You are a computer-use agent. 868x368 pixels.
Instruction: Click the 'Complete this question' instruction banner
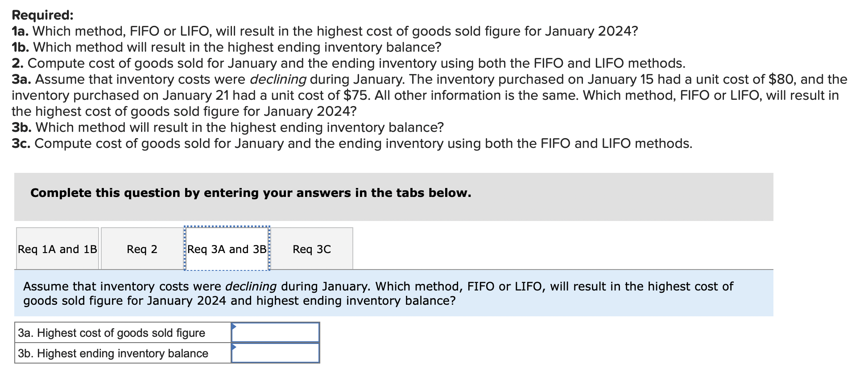coord(250,193)
